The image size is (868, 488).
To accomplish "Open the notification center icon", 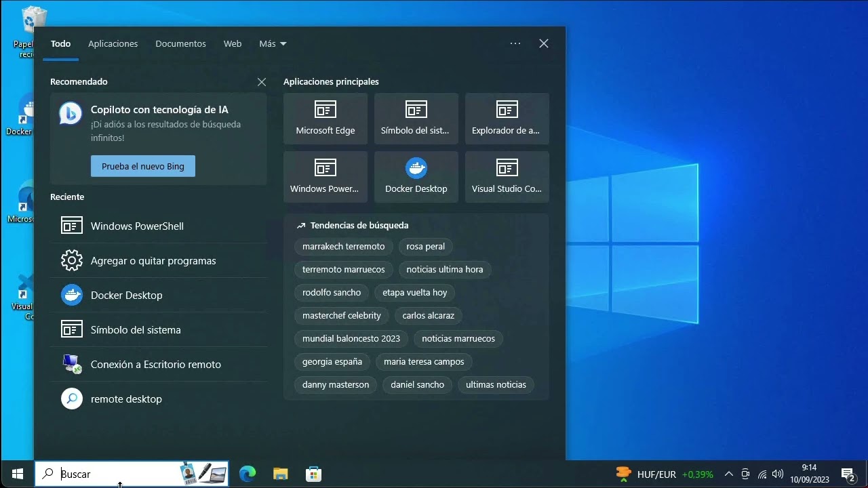I will [848, 474].
